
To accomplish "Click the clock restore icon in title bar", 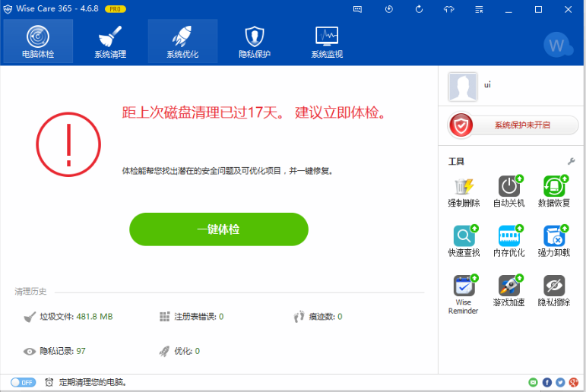I will (x=389, y=9).
